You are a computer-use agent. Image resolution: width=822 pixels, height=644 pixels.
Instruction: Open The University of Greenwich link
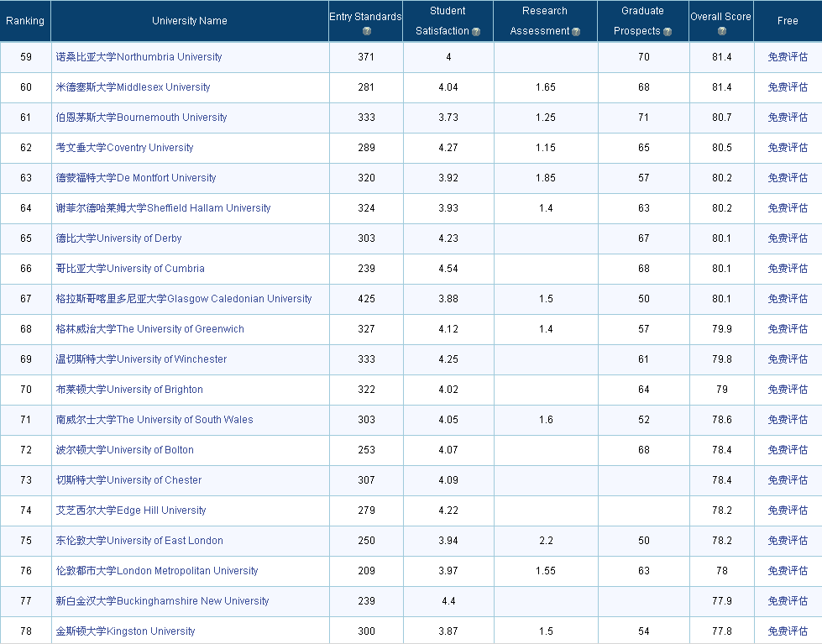[150, 329]
